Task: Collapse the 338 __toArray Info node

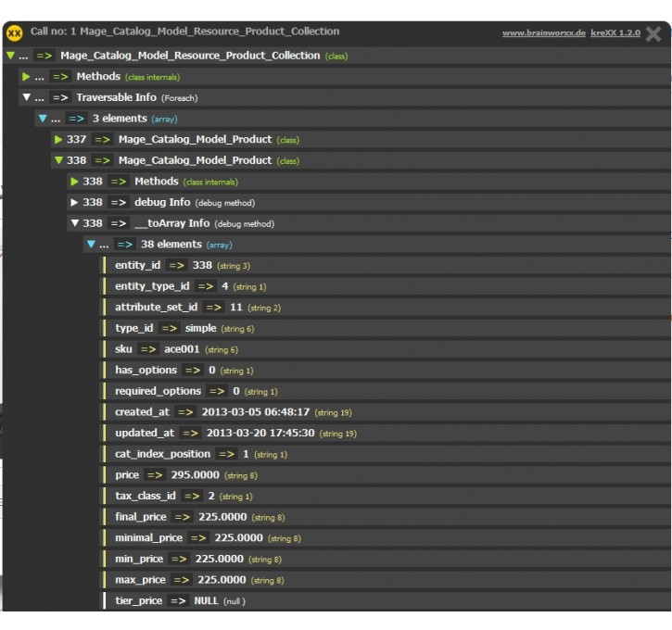Action: (x=75, y=223)
